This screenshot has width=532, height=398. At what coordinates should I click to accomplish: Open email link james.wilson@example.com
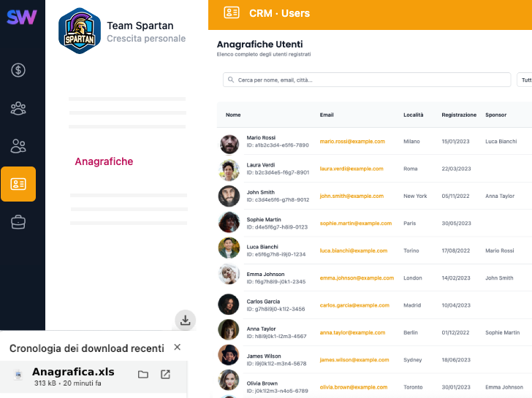(354, 360)
